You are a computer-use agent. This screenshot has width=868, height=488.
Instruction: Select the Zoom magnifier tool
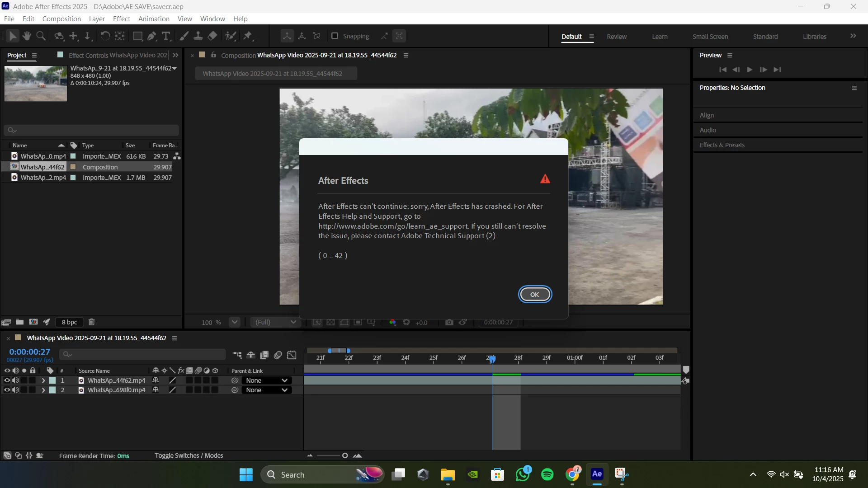(x=41, y=36)
